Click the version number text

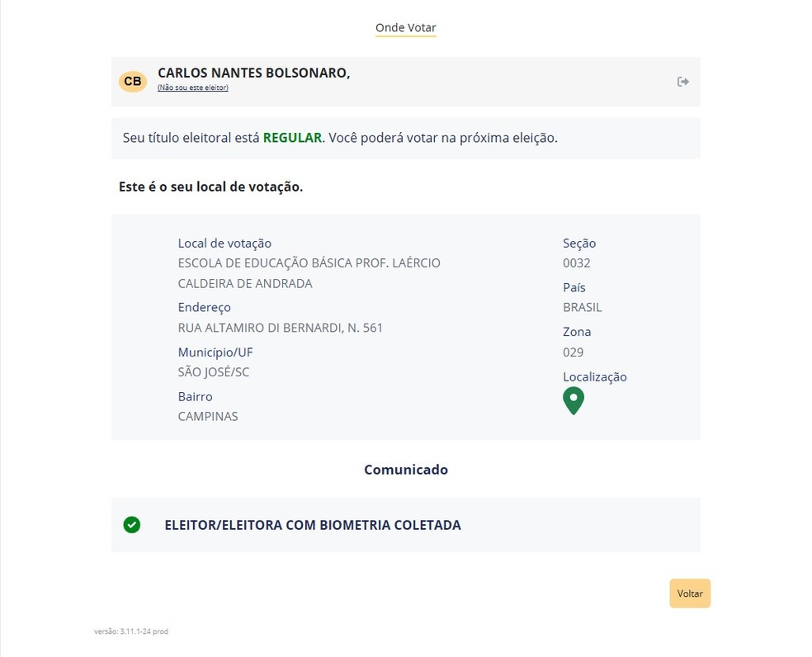pos(131,631)
